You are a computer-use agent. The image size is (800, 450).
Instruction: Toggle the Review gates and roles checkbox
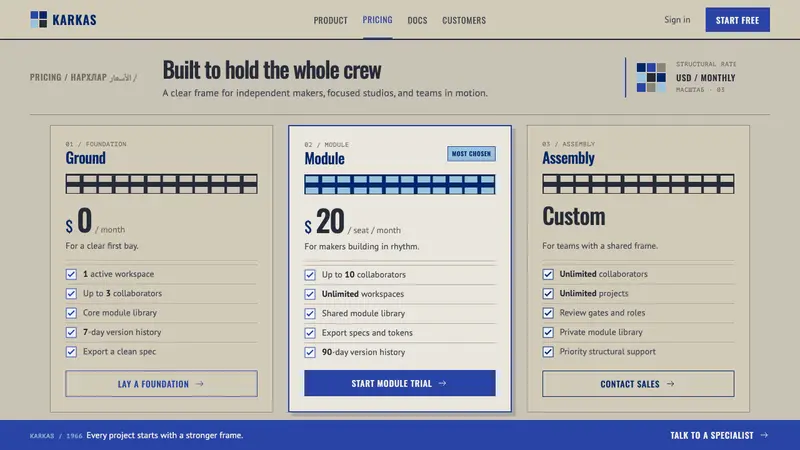548,313
